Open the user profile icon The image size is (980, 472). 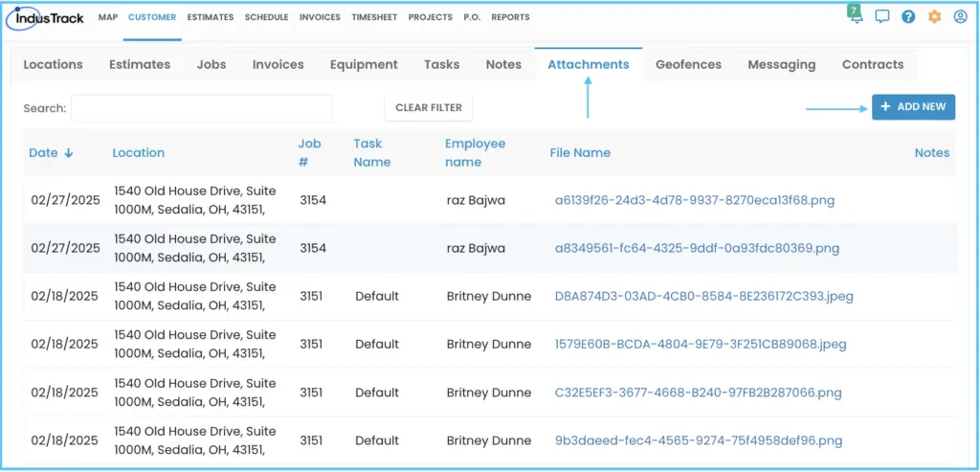point(961,17)
